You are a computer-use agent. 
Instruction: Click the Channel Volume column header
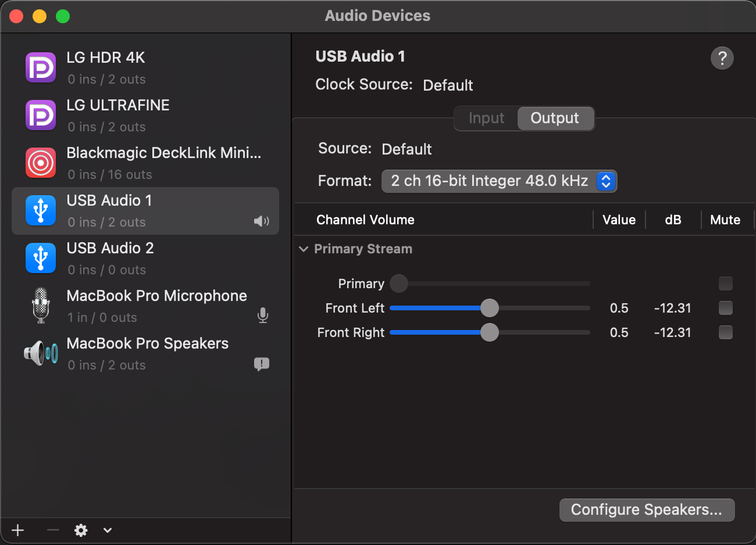coord(365,220)
